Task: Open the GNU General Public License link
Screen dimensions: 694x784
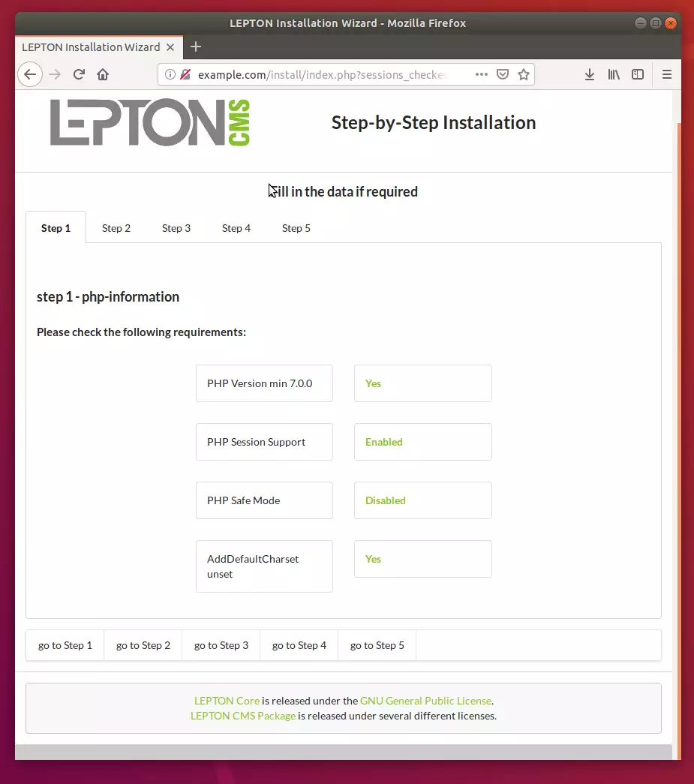Action: 425,701
